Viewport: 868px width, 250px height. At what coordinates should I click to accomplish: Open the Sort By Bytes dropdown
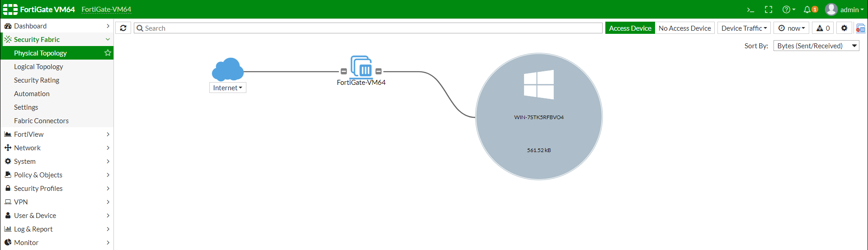pyautogui.click(x=816, y=46)
